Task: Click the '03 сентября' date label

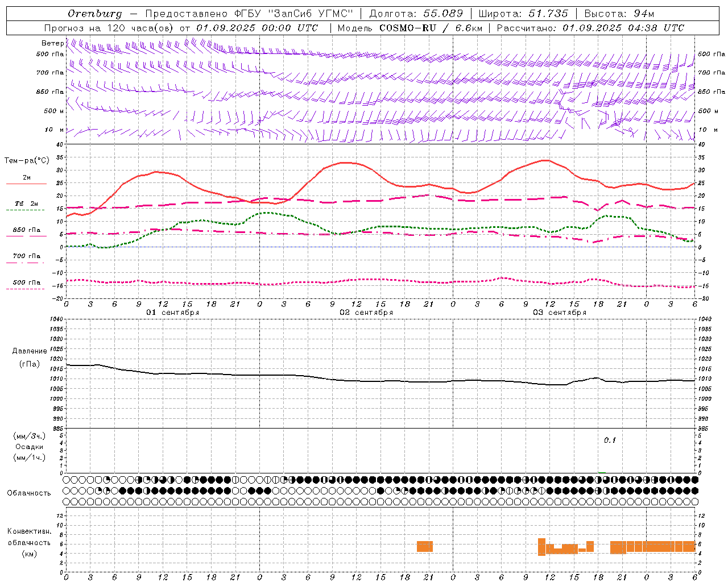Action: coord(560,313)
